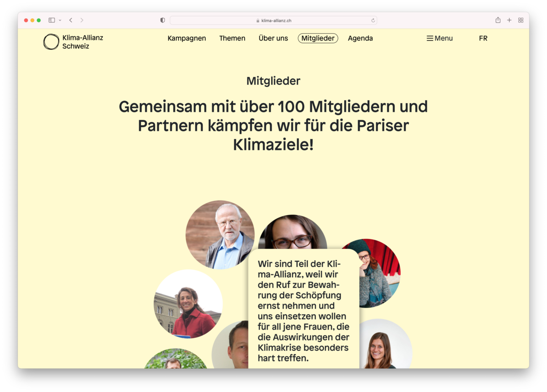Viewport: 547px width, 392px height.
Task: Switch language to FR
Action: 483,38
